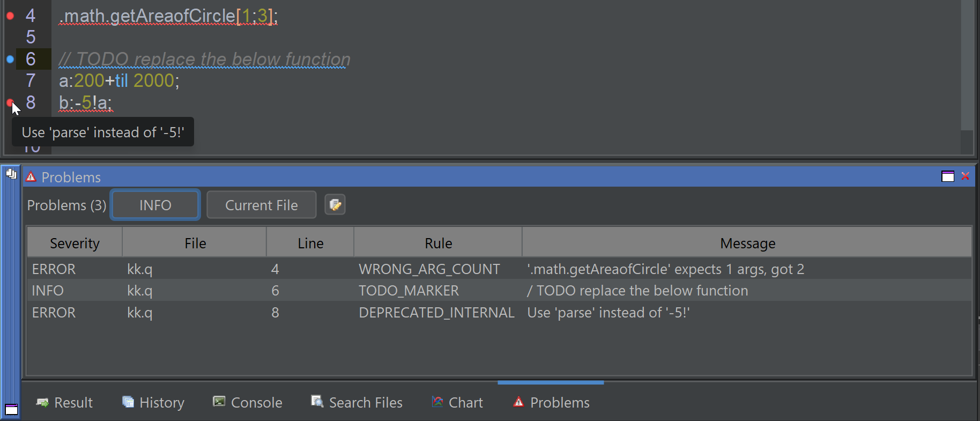
Task: Click the red error marker on line 4
Action: point(10,16)
